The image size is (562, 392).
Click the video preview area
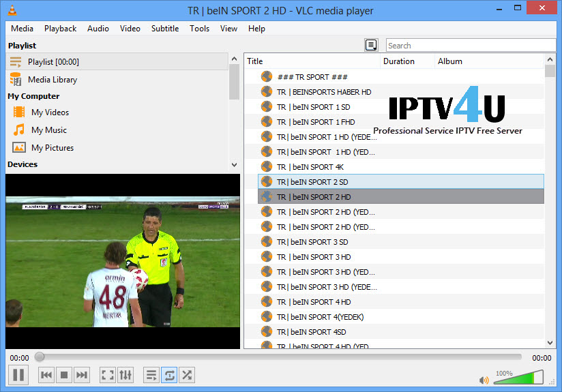click(x=123, y=261)
